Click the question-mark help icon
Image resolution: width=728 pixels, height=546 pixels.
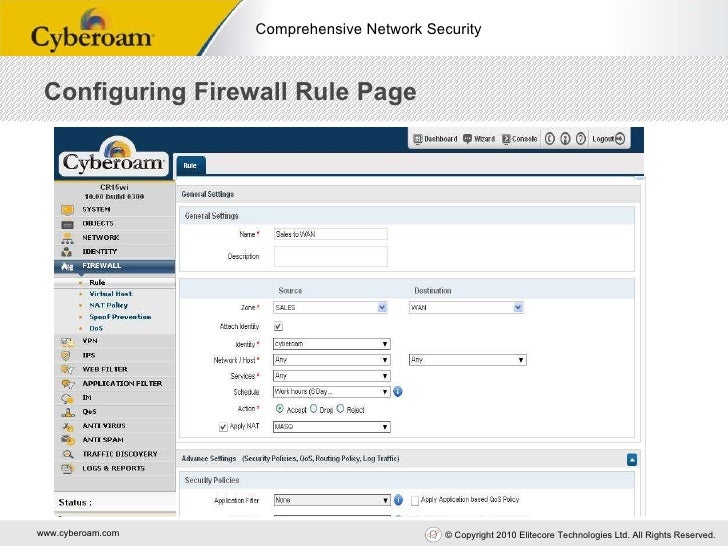(580, 139)
